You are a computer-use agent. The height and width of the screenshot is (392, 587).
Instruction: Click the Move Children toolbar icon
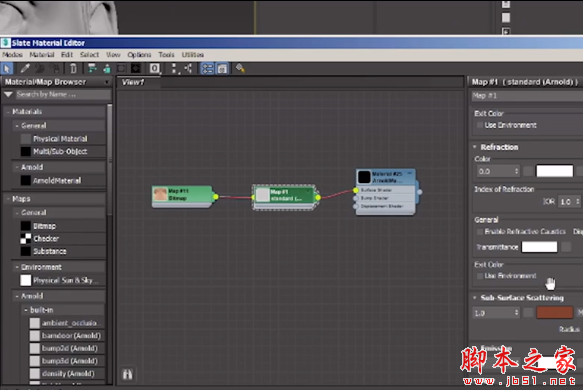coord(92,69)
